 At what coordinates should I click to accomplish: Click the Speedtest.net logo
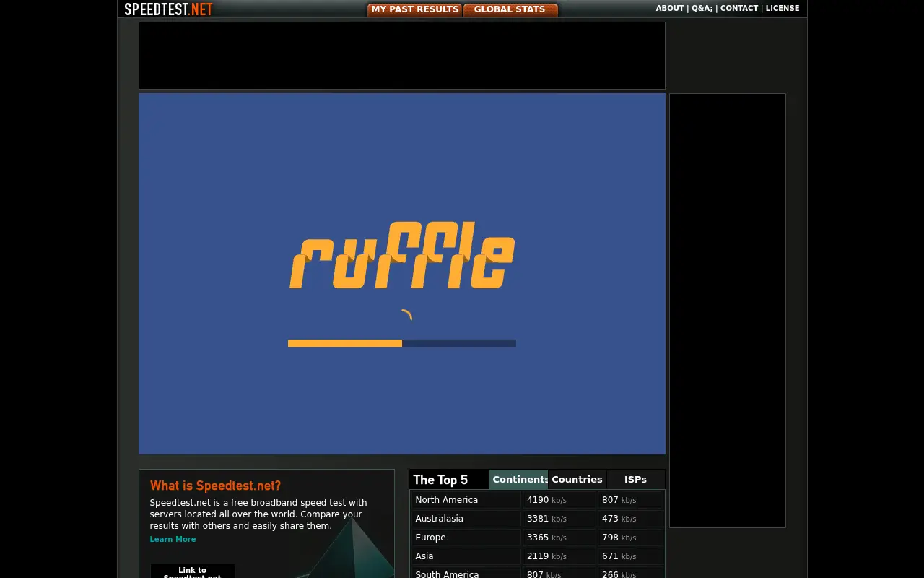pos(168,9)
